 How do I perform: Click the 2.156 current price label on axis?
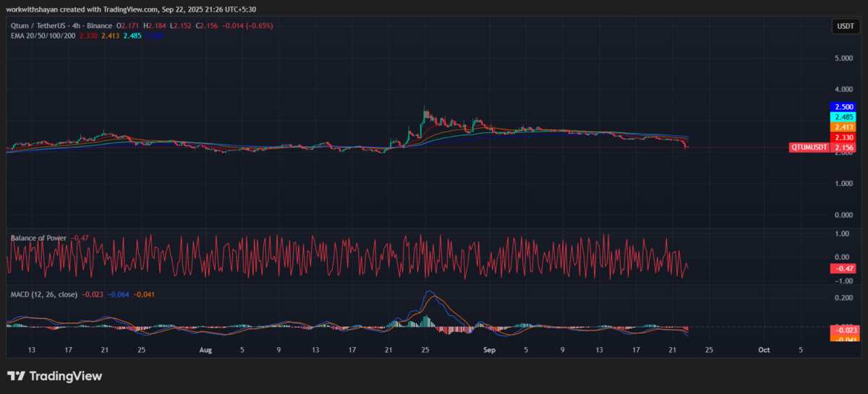pyautogui.click(x=844, y=147)
